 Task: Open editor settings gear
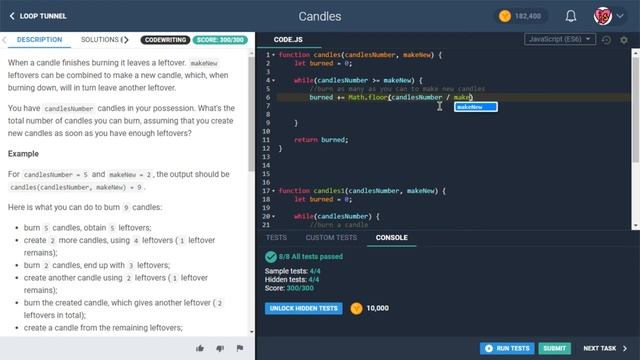[624, 40]
